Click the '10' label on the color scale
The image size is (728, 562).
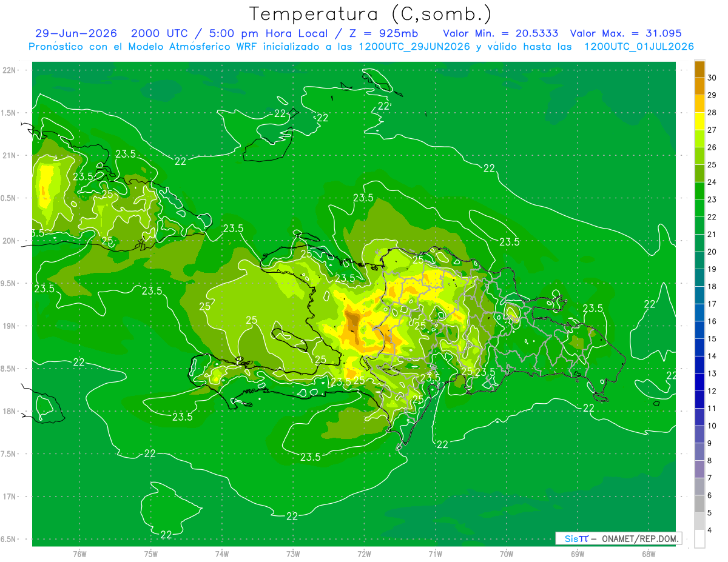(x=712, y=426)
